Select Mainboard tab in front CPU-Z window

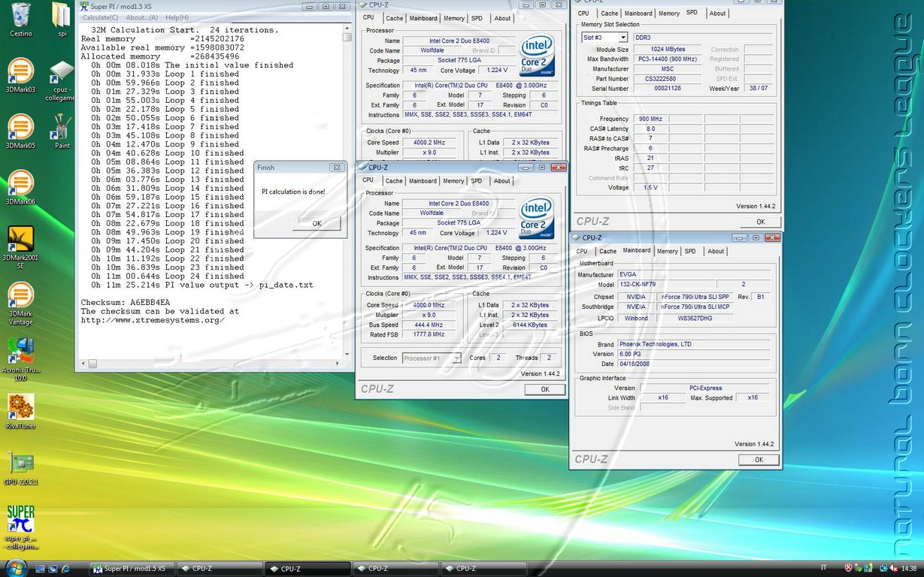423,181
